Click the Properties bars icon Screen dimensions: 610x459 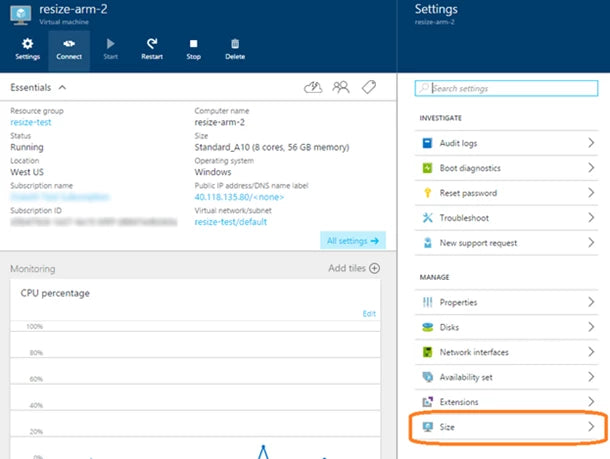point(427,302)
